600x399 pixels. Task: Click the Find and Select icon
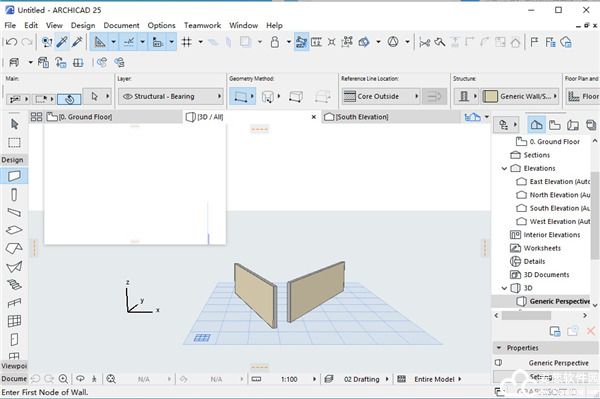(x=47, y=42)
